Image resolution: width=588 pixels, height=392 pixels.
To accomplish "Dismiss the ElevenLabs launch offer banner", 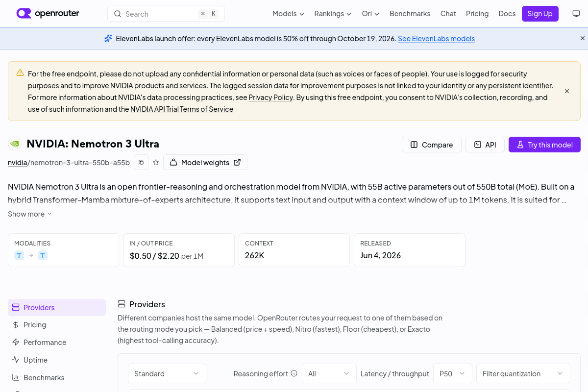I will coord(583,38).
